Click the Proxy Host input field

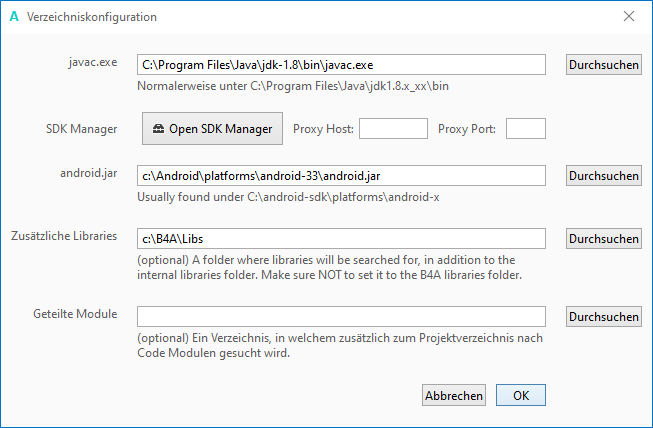(x=393, y=129)
